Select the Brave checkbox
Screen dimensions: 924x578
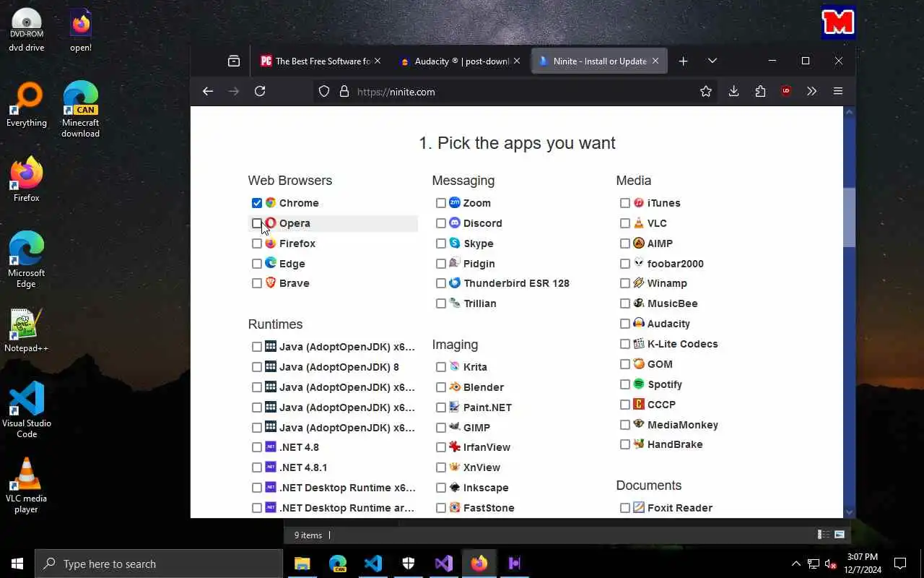257,283
